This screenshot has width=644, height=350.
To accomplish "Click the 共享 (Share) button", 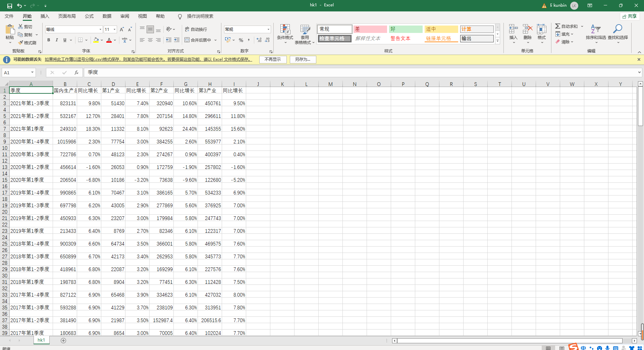I will click(630, 16).
